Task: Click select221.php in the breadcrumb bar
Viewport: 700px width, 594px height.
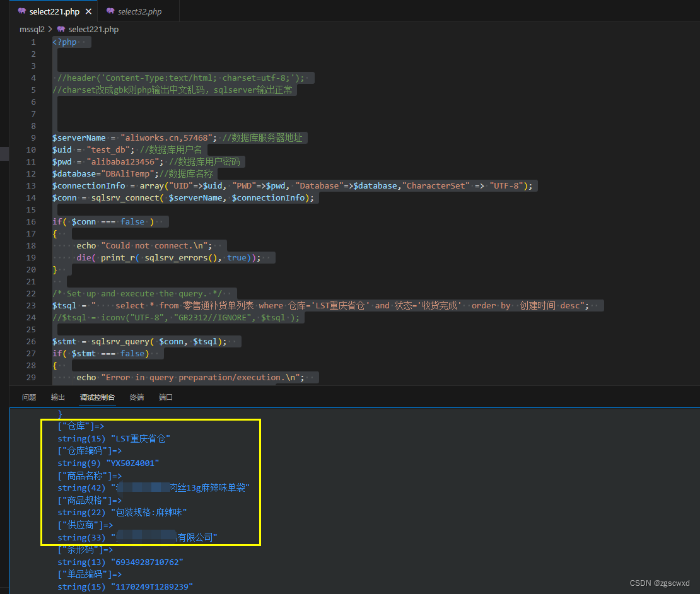Action: (93, 29)
